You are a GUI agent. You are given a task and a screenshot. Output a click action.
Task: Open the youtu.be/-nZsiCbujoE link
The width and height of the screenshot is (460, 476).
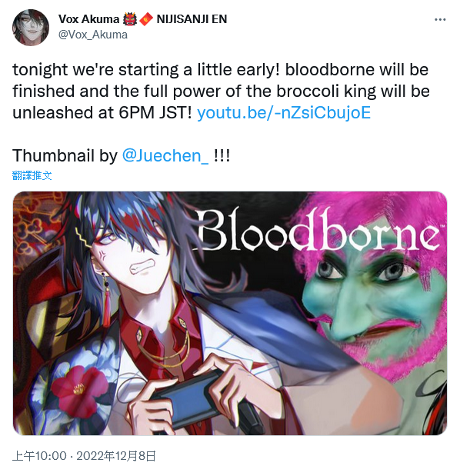tap(284, 113)
